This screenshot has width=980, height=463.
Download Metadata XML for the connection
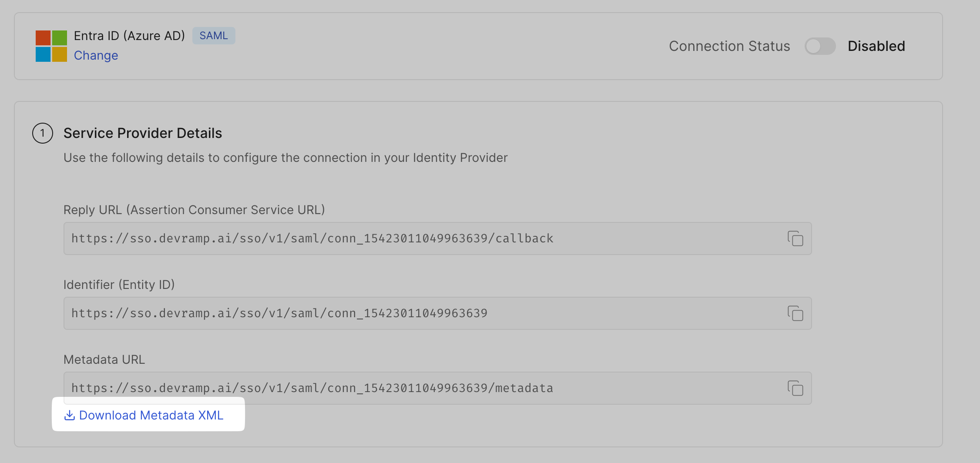pos(151,415)
